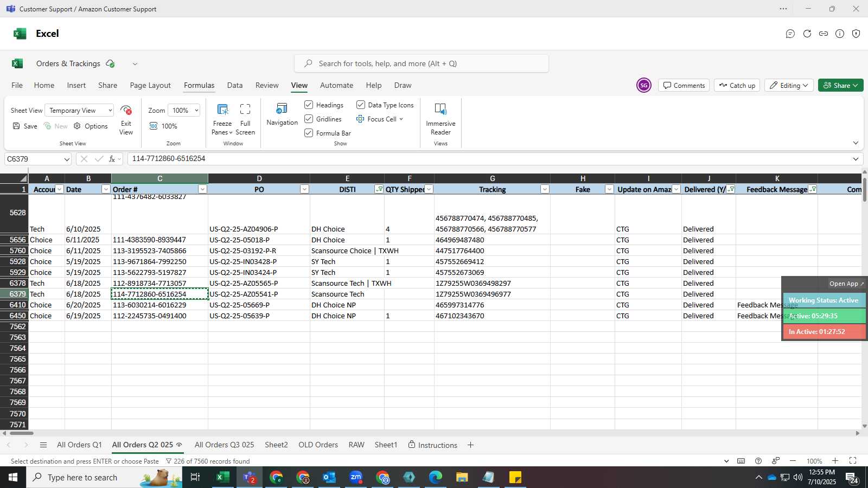Switch to the All Orders Q3 025 sheet
868x488 pixels.
tap(224, 445)
